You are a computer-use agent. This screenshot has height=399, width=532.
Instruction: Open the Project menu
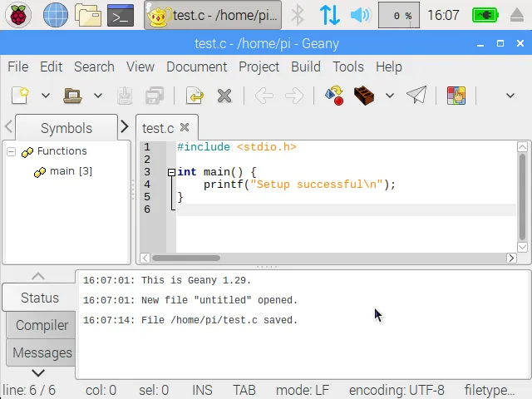259,66
